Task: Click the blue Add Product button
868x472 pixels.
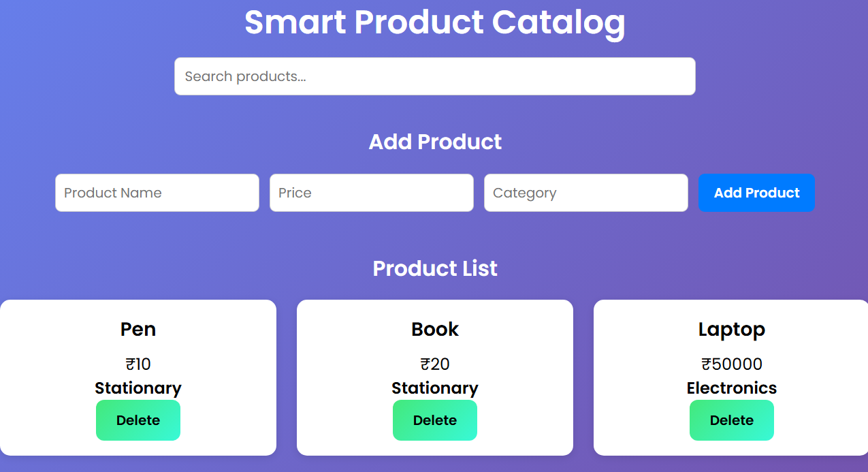Action: click(756, 193)
